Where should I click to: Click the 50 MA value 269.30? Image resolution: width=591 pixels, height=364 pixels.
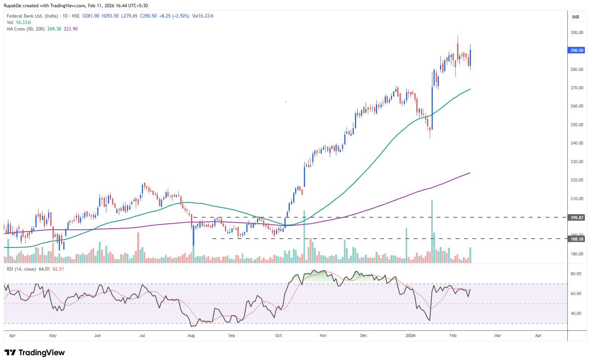pos(54,29)
